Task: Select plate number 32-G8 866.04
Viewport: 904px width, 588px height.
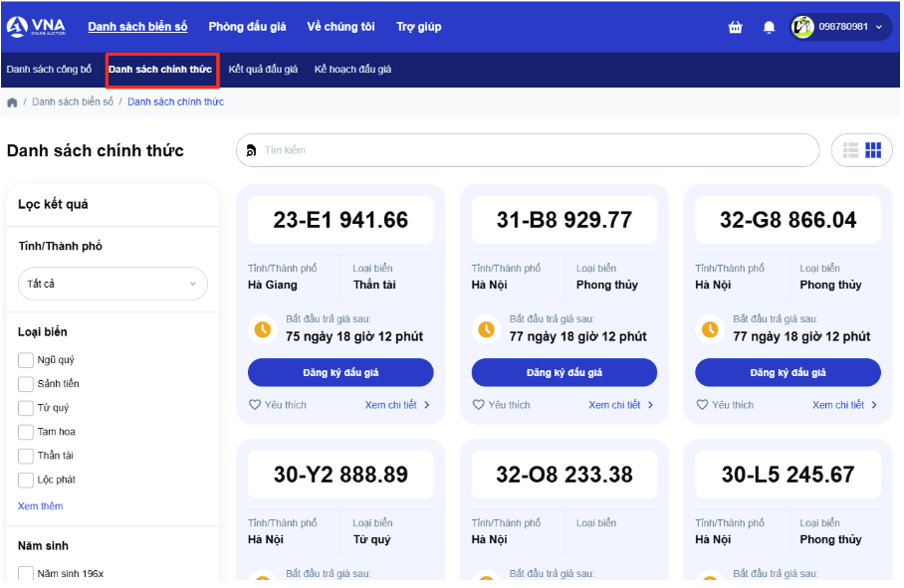Action: pos(788,220)
